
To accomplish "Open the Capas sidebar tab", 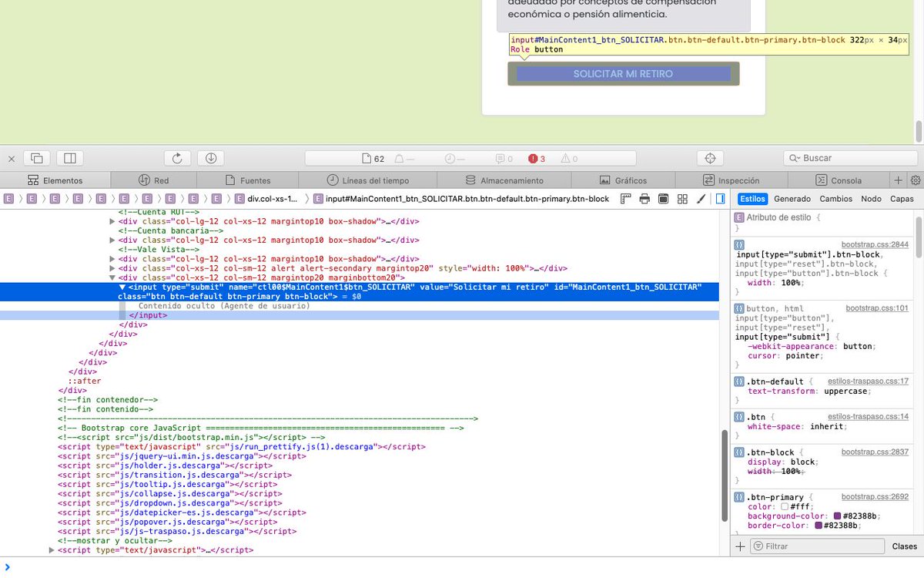I will pyautogui.click(x=902, y=199).
